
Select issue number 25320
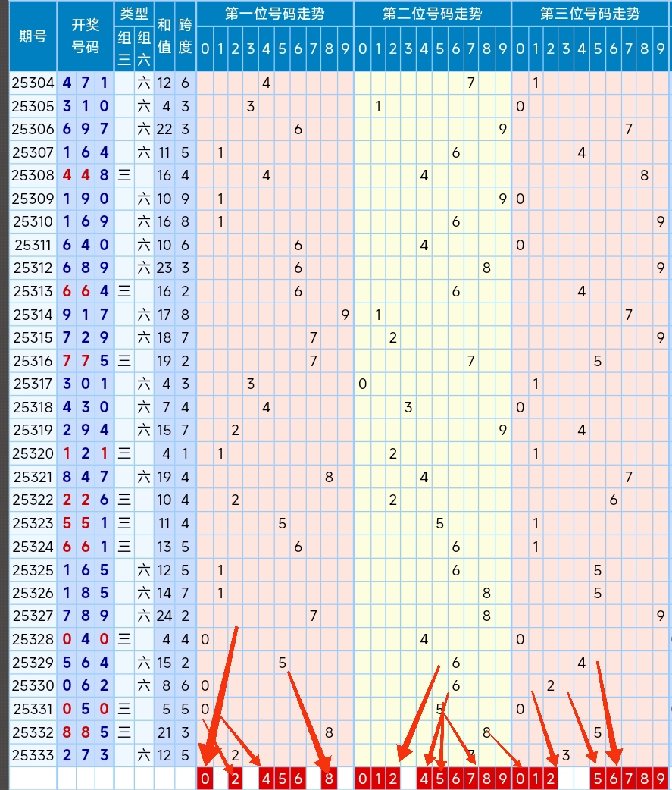[x=33, y=453]
